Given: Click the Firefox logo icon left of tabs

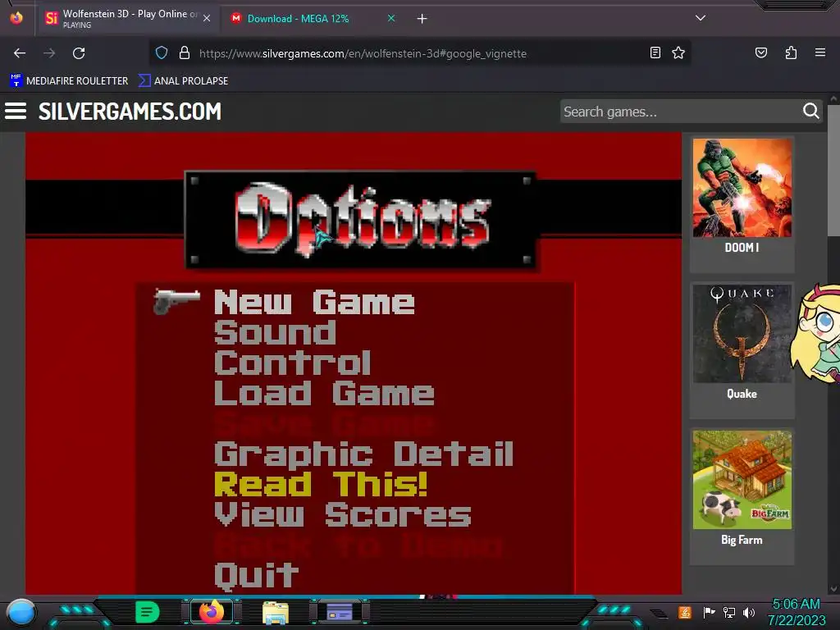Looking at the screenshot, I should pos(16,18).
